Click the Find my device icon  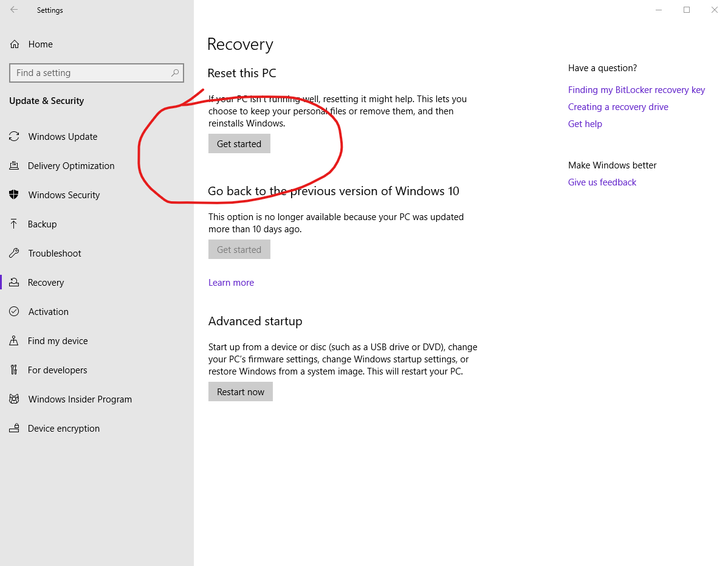pos(14,341)
